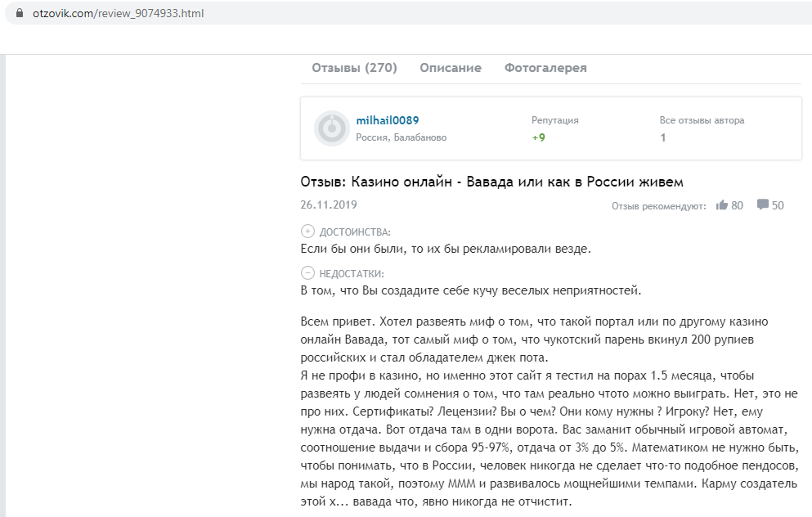The width and height of the screenshot is (812, 517).
Task: Click the speech bubble comments icon
Action: [x=762, y=205]
